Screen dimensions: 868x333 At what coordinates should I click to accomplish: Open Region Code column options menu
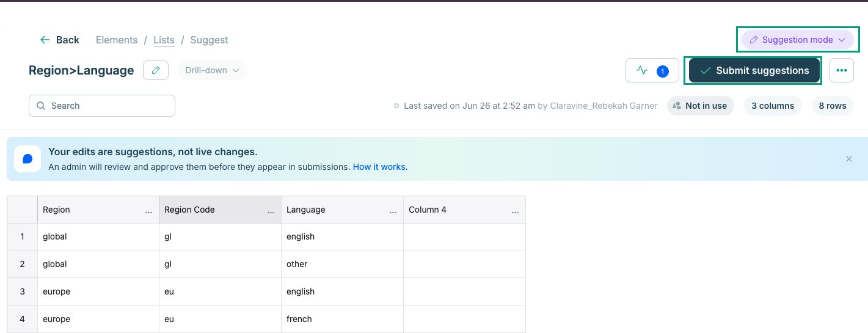(271, 212)
